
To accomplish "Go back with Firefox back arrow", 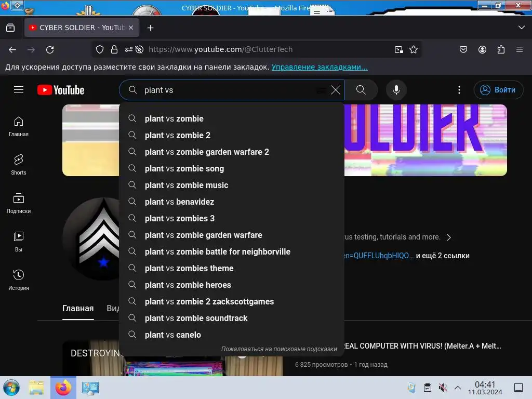I will [x=12, y=49].
